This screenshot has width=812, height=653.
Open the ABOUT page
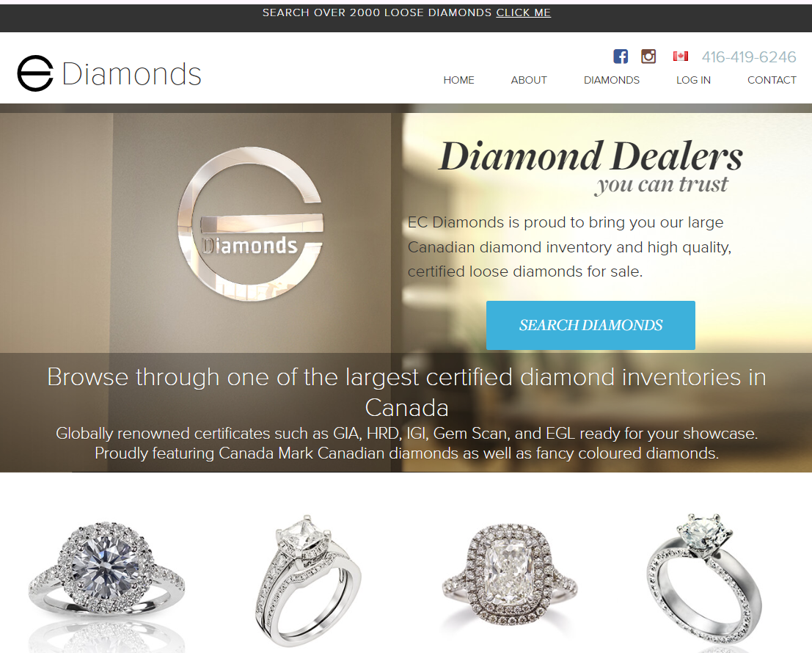click(529, 80)
